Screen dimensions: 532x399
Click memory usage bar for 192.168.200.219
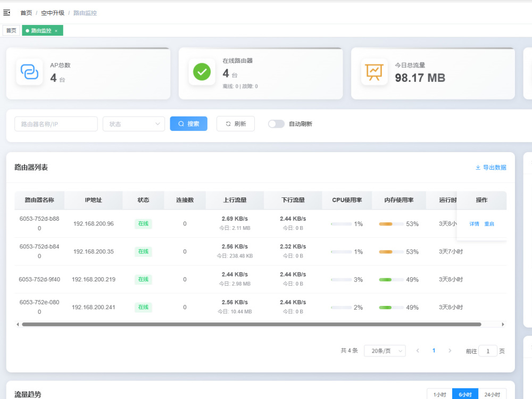coord(391,280)
